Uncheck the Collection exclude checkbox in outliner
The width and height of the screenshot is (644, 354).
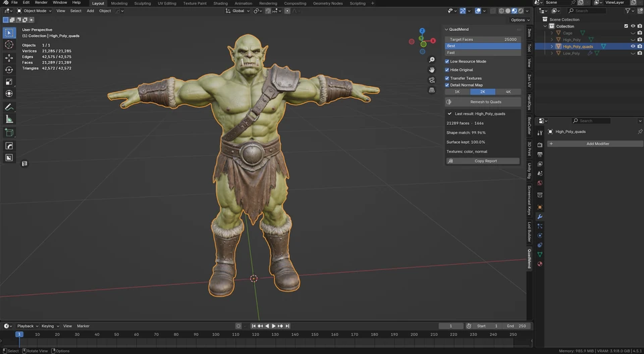(626, 26)
